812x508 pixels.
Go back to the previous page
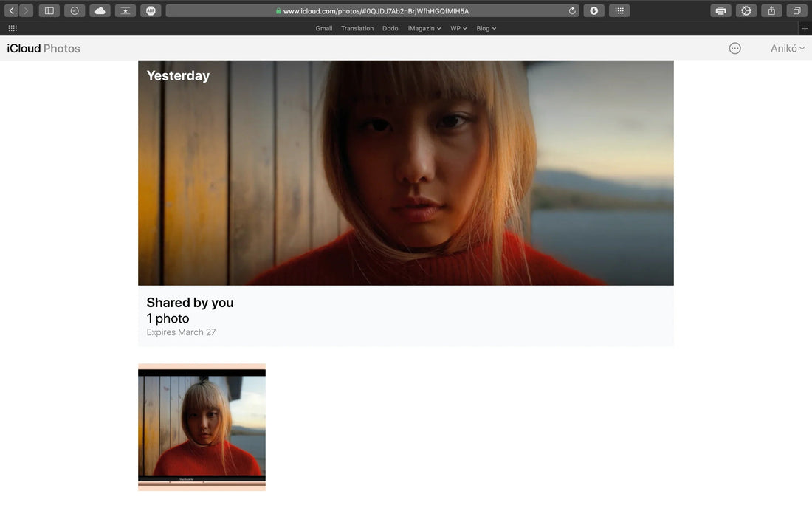coord(12,11)
